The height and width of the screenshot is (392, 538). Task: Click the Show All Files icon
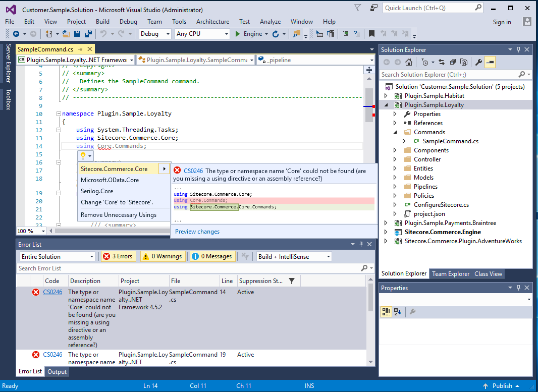click(x=463, y=62)
